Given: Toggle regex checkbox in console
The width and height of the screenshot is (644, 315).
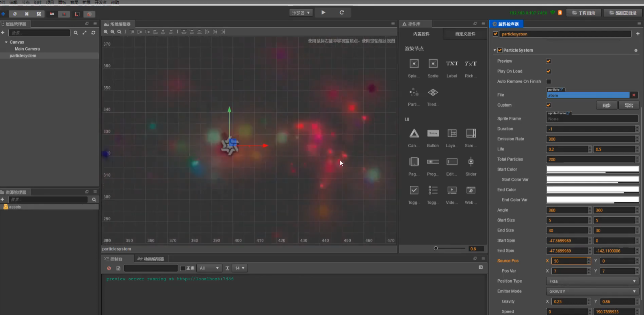Looking at the screenshot, I should coord(183,268).
